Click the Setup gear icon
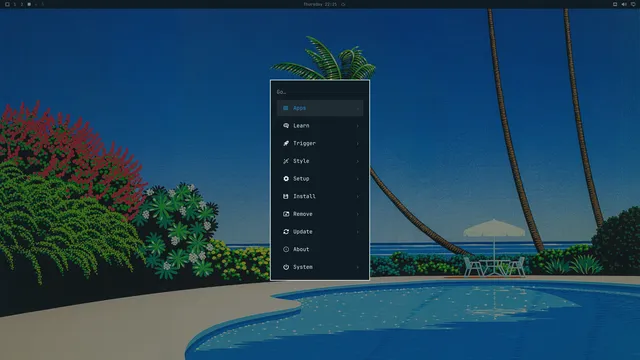The width and height of the screenshot is (640, 360). click(x=286, y=179)
